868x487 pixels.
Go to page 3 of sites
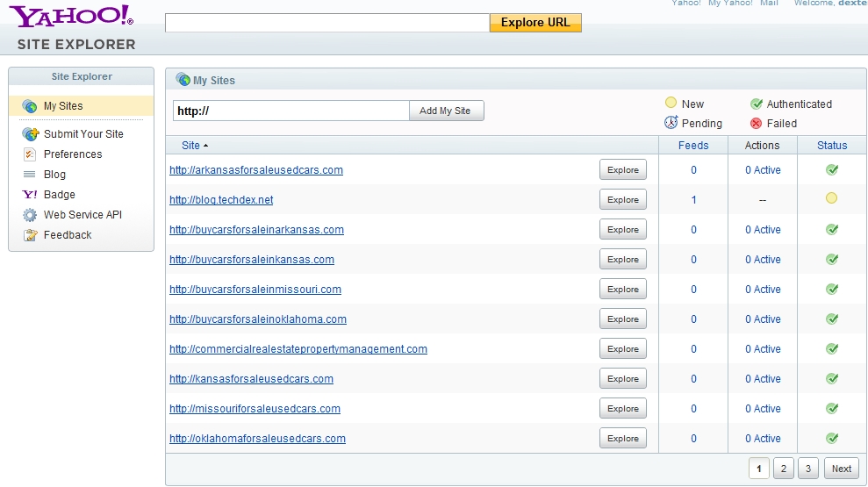(x=808, y=469)
